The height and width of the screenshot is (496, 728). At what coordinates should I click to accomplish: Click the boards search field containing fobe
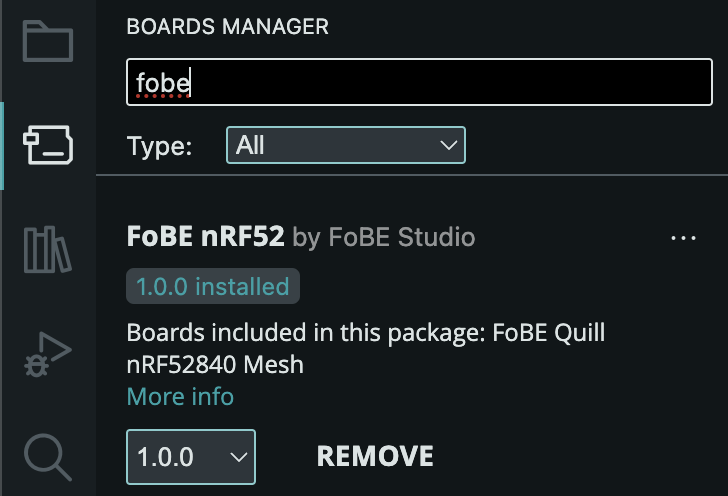coord(419,82)
